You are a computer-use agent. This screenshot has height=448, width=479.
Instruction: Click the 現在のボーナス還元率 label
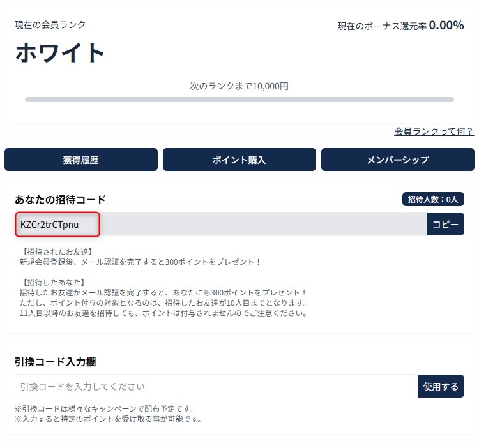[x=382, y=26]
